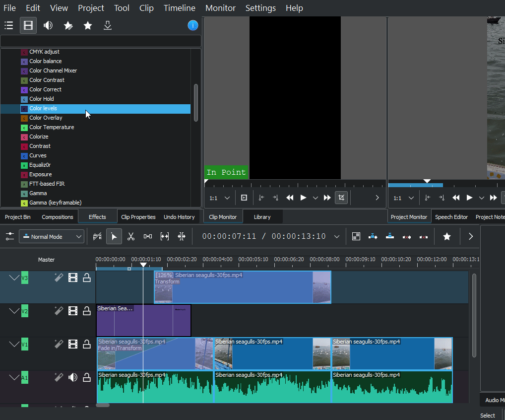The width and height of the screenshot is (505, 420).
Task: Click the download new effects icon
Action: tap(108, 25)
